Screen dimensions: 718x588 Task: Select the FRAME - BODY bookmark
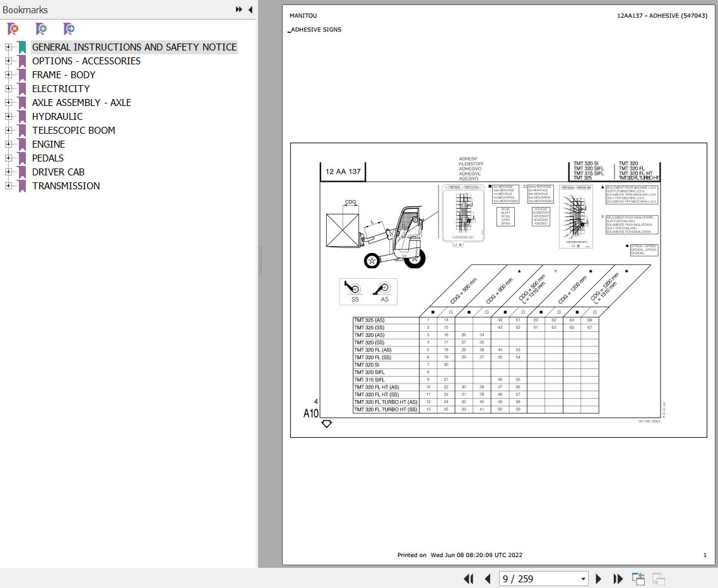click(64, 74)
